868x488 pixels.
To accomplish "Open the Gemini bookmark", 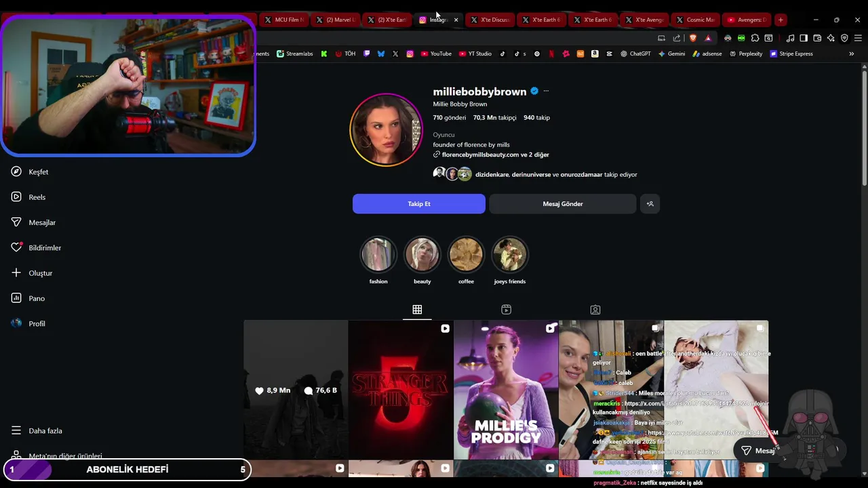I will coord(671,54).
